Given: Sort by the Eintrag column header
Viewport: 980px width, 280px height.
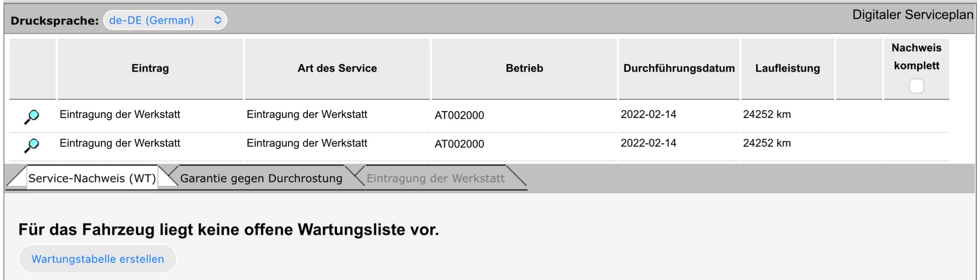Looking at the screenshot, I should [x=150, y=68].
